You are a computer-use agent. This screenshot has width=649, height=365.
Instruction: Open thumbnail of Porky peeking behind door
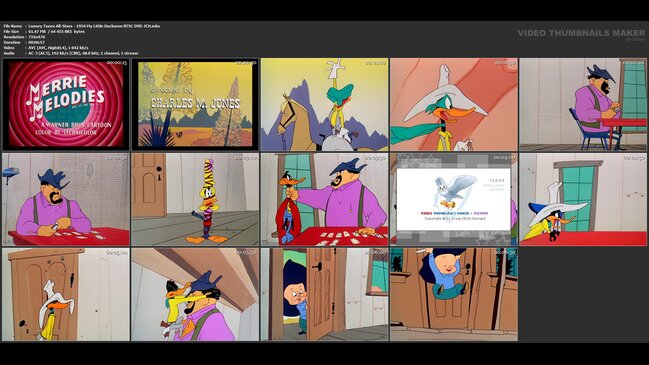324,295
